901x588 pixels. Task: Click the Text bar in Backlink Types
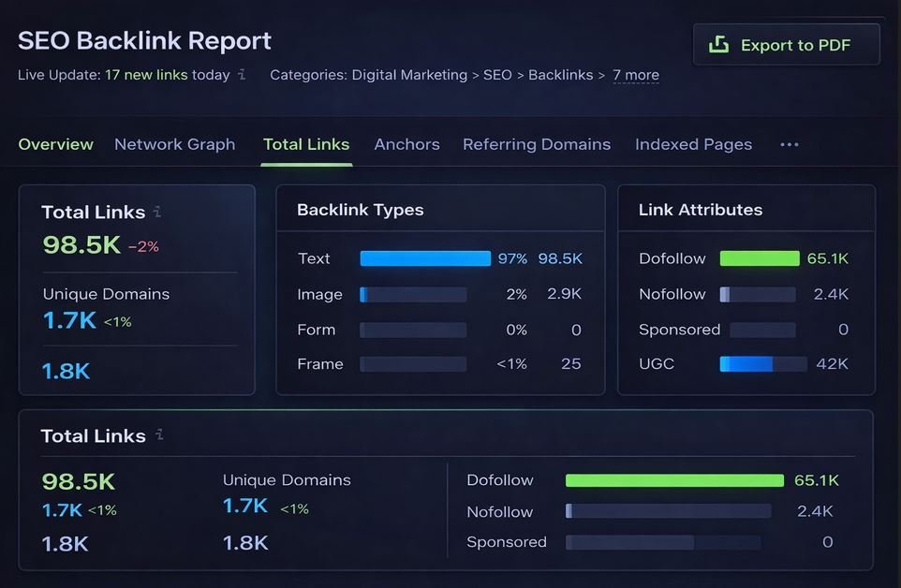pyautogui.click(x=424, y=258)
